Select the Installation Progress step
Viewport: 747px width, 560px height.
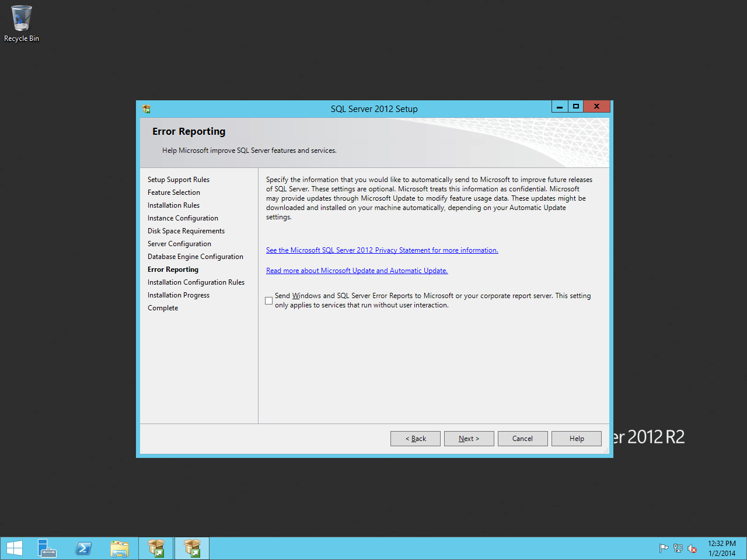(179, 295)
